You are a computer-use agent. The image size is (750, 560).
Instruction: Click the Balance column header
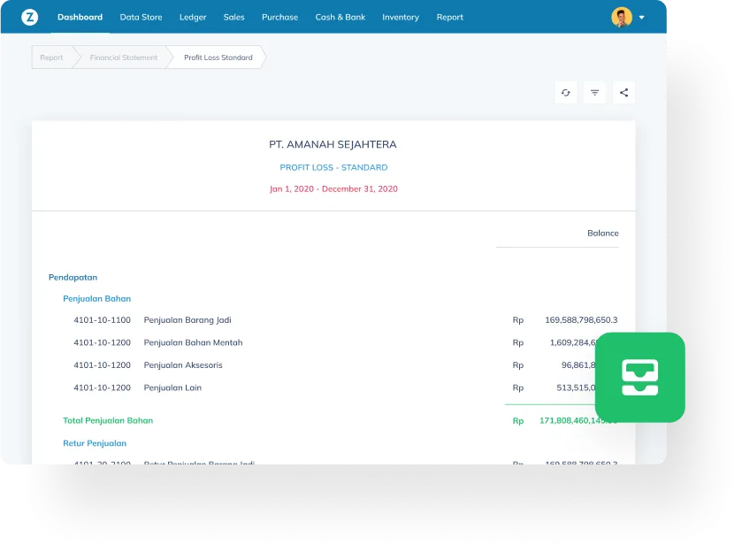602,233
